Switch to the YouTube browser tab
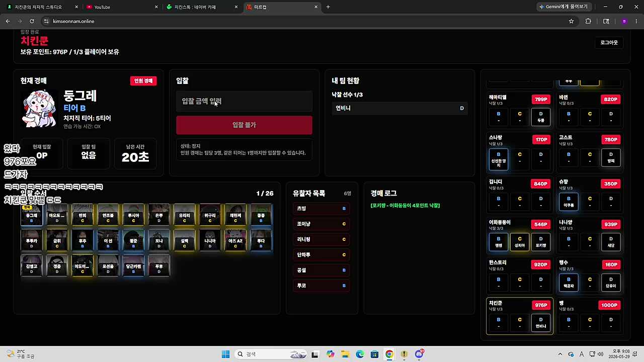644x362 pixels. [x=121, y=7]
